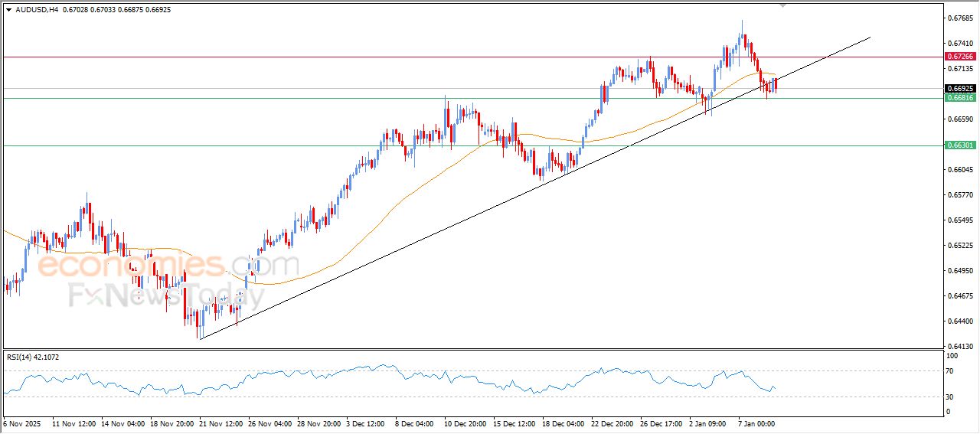The height and width of the screenshot is (434, 980).
Task: Click the FxNewsToday watermark logo
Action: 153,295
